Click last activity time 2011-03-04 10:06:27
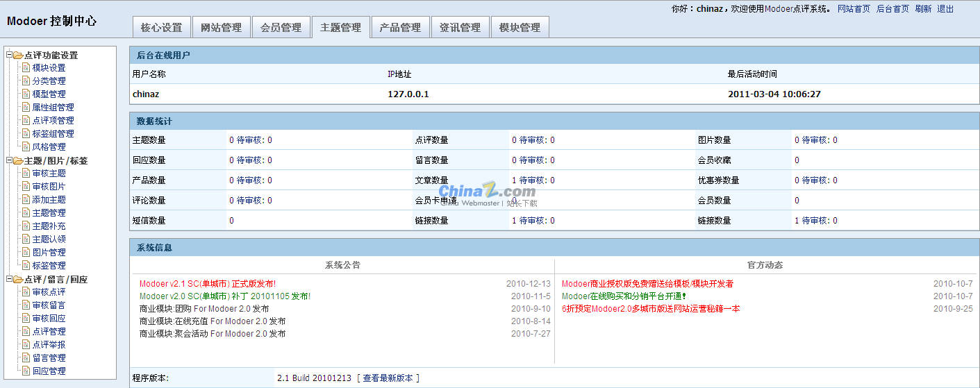Viewport: 980px width, 388px height. point(774,94)
